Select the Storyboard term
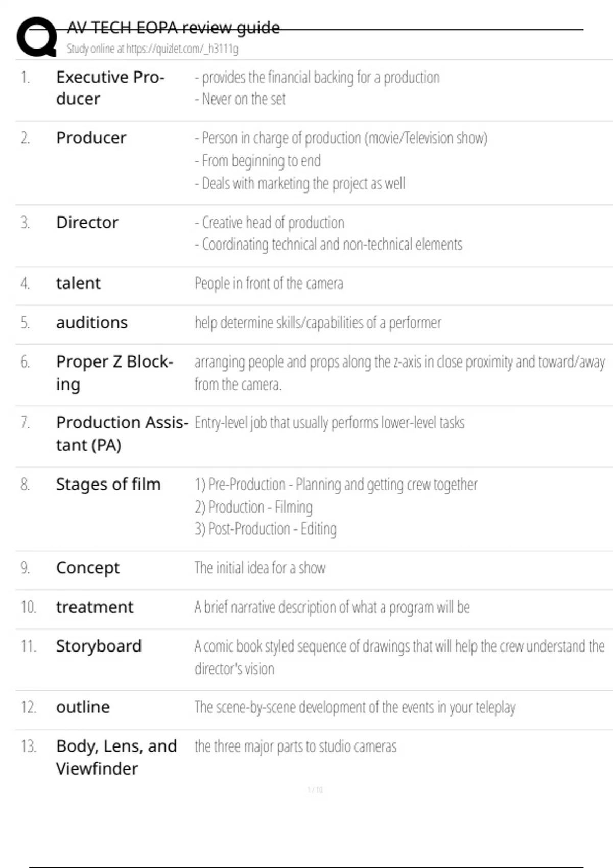The height and width of the screenshot is (868, 613). point(99,646)
